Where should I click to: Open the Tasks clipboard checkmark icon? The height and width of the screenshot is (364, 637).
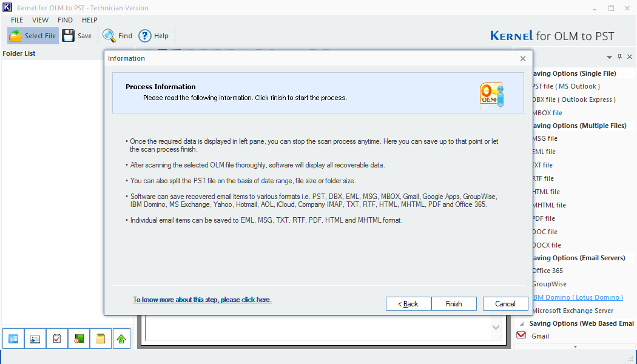click(57, 339)
